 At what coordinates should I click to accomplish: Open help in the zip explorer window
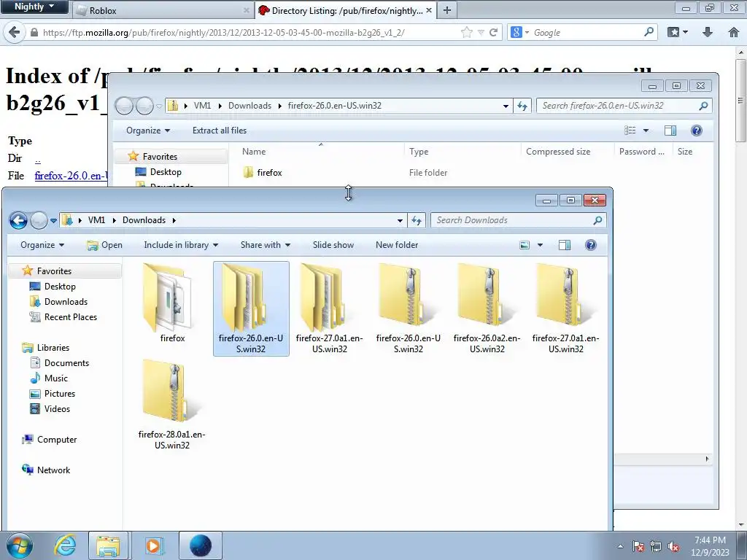(697, 131)
